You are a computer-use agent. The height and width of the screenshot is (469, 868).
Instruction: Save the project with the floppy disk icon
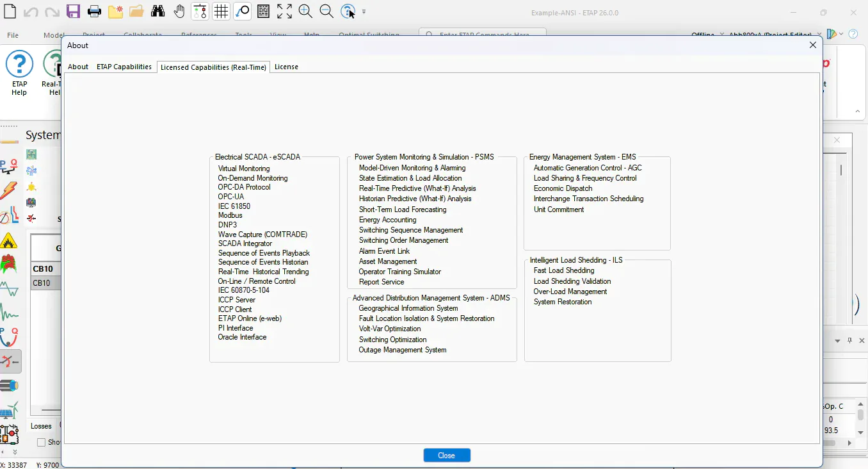pos(73,12)
